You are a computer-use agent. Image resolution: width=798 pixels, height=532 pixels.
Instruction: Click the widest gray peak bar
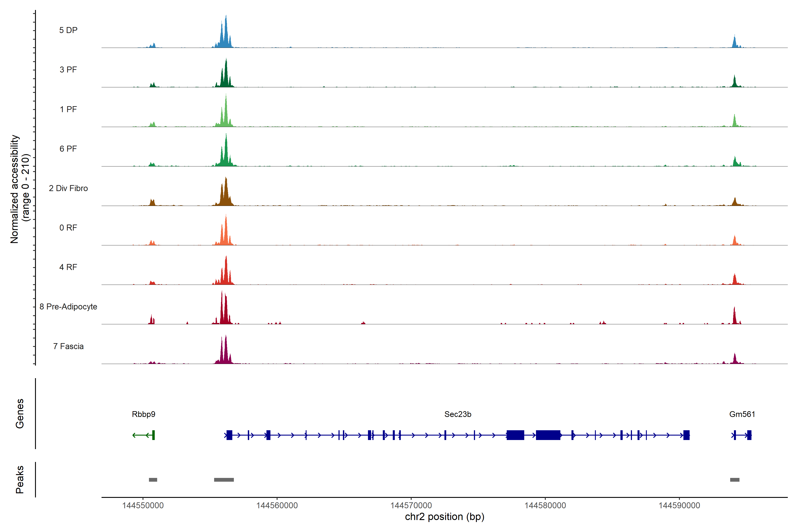click(224, 479)
